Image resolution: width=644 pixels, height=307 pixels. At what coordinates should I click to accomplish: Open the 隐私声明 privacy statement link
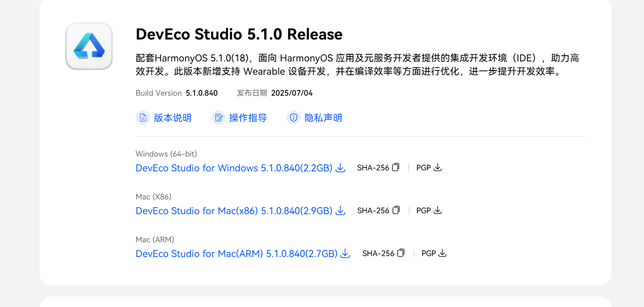pos(323,118)
